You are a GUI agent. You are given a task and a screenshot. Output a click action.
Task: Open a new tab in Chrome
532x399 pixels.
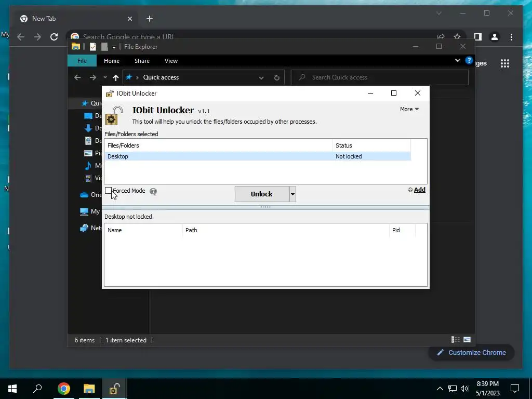[150, 19]
